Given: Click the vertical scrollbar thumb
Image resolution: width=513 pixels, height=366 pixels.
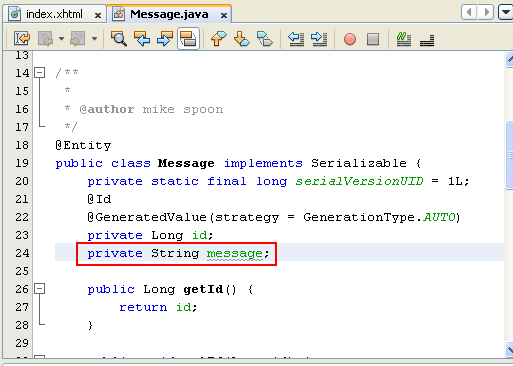Looking at the screenshot, I should 510,155.
